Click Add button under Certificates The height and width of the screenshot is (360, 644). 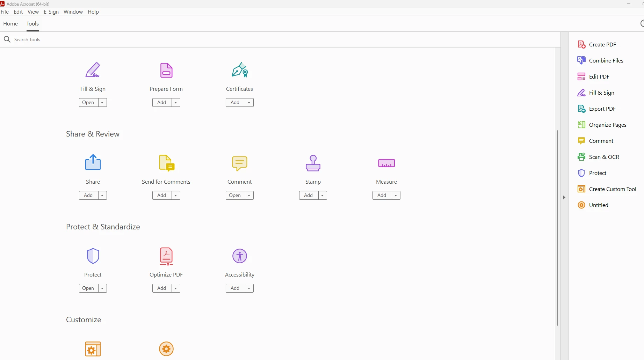(x=235, y=103)
